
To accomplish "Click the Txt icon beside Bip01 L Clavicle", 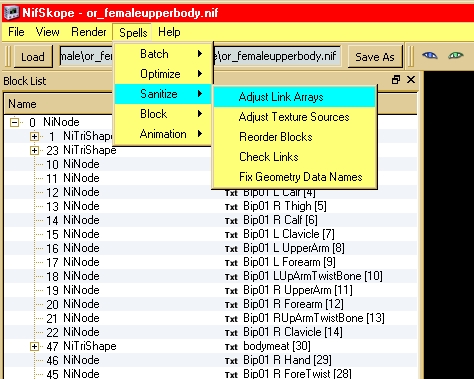I will [x=231, y=235].
